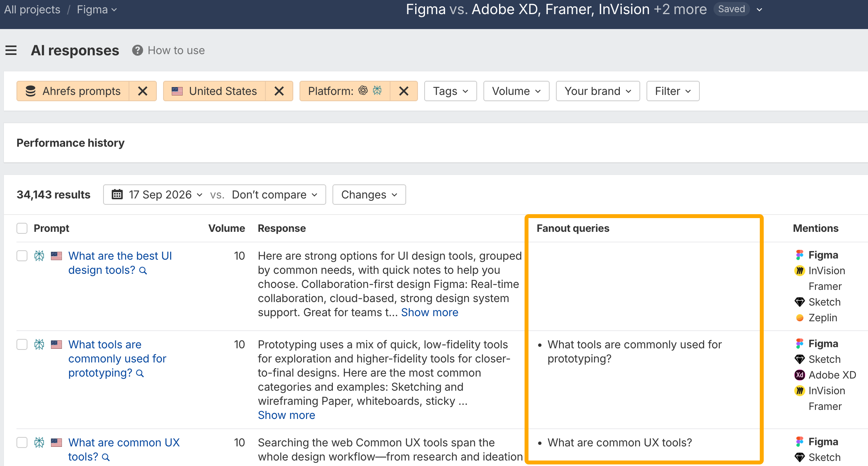Platform icon in 'common UX tools' row

(39, 442)
